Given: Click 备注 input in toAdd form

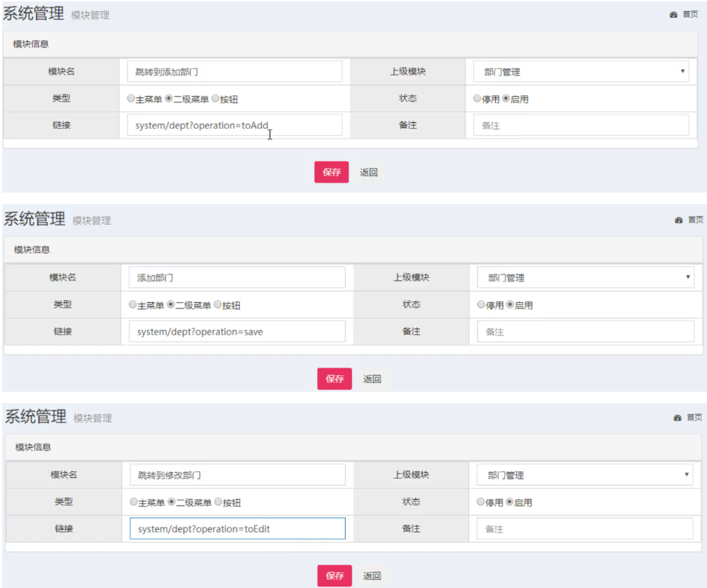Looking at the screenshot, I should 580,125.
